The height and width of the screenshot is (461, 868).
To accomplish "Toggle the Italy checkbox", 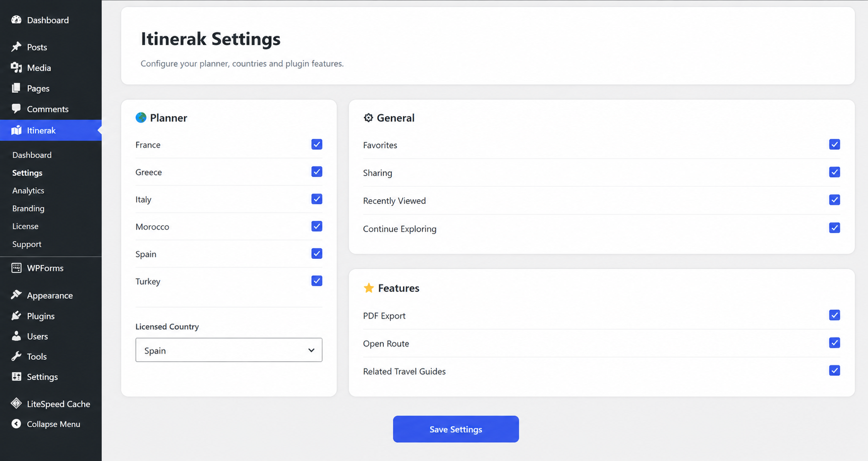I will (317, 199).
